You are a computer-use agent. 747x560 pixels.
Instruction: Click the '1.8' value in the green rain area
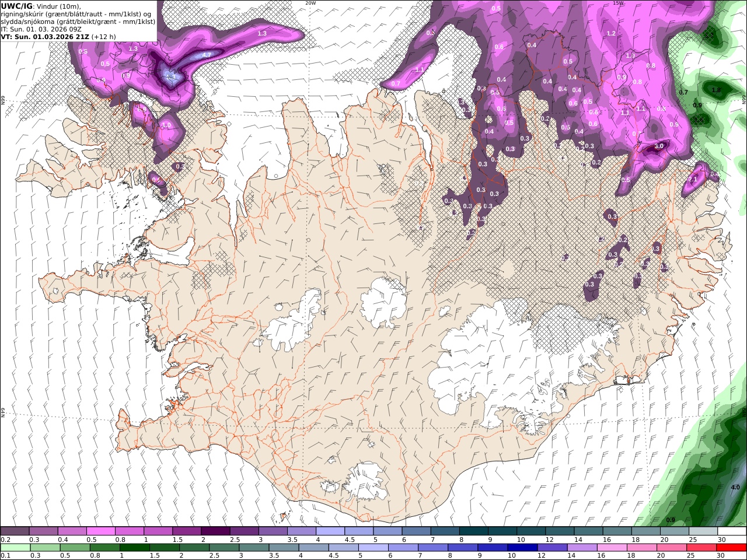(716, 90)
